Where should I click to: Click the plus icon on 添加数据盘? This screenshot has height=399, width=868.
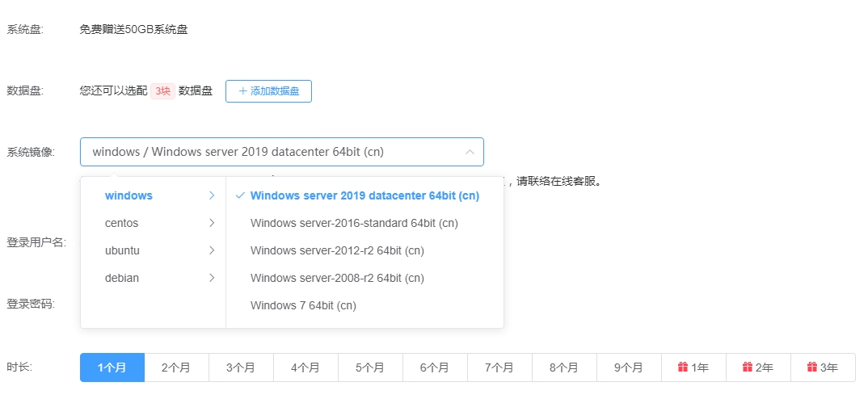coord(242,91)
